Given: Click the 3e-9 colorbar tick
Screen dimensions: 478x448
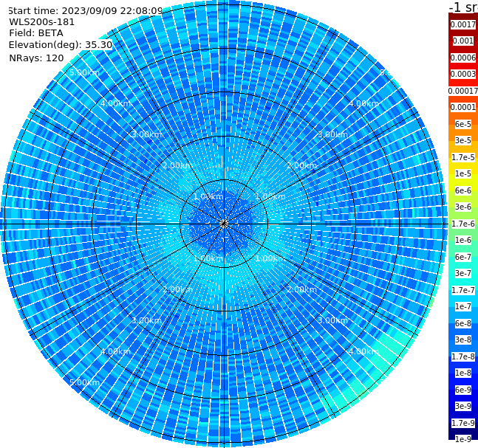Looking at the screenshot, I should pyautogui.click(x=463, y=406).
